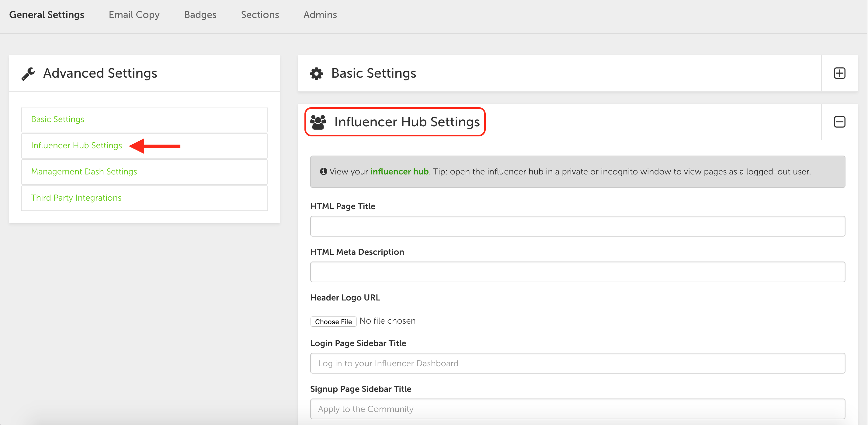This screenshot has height=425, width=868.
Task: Collapse the Influencer Hub Settings panel
Action: [839, 122]
